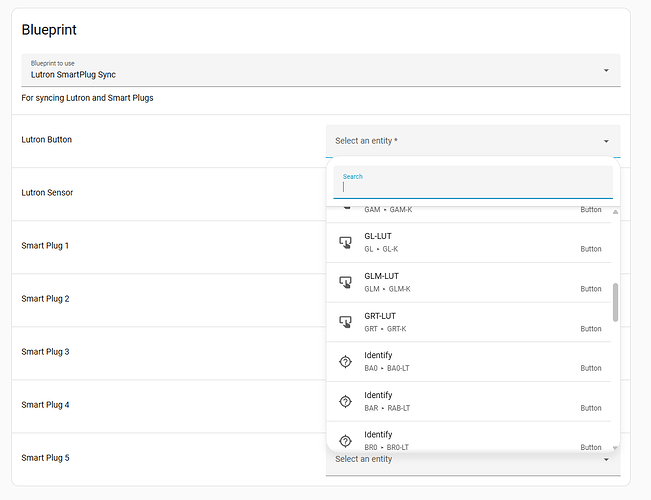Click the 'For syncing Lutron and Smart Plugs' description
This screenshot has width=651, height=500.
(87, 98)
